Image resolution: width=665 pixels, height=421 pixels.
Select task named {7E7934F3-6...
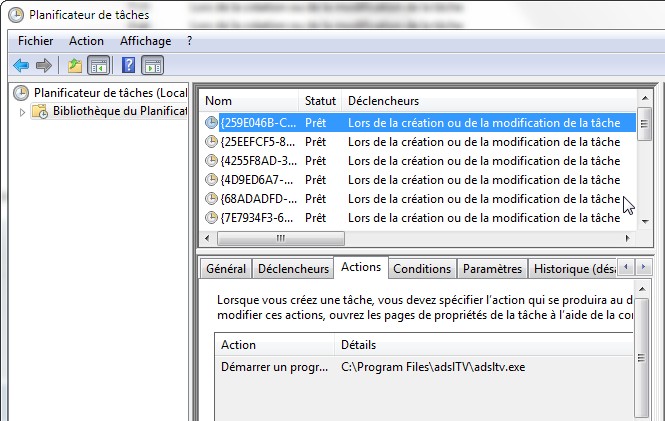(x=257, y=218)
